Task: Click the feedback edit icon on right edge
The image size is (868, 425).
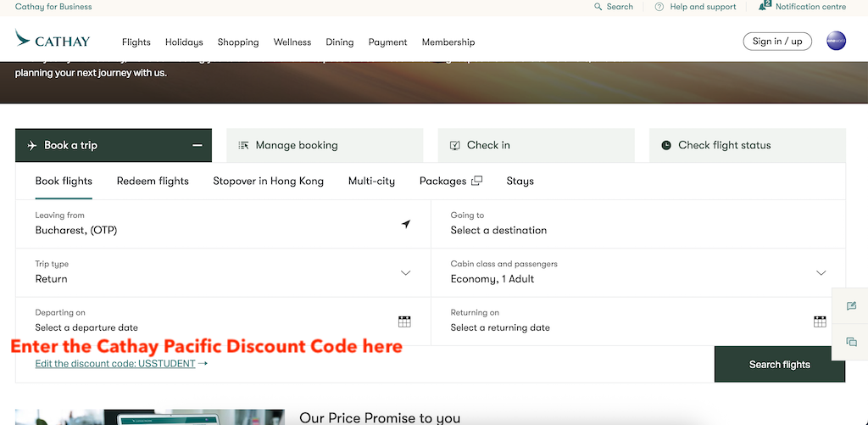Action: click(x=851, y=306)
